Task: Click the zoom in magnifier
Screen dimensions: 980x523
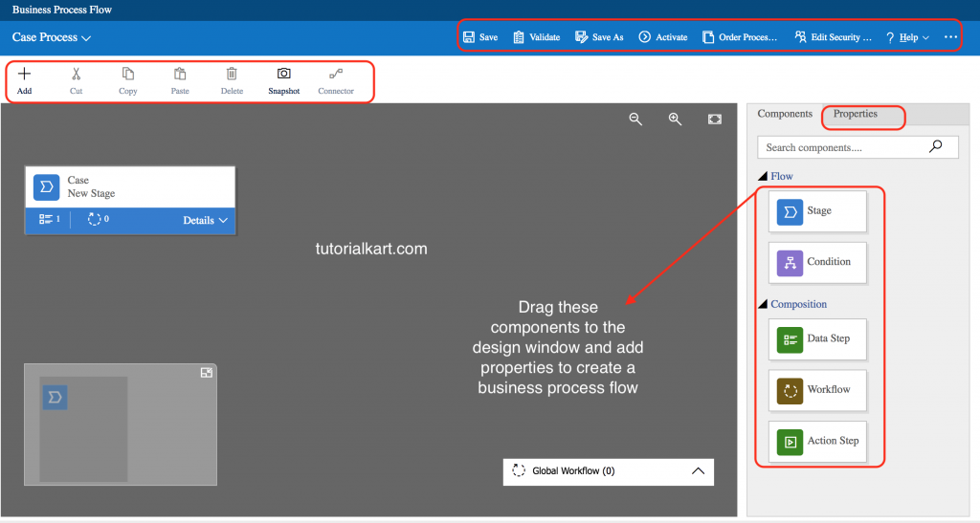Action: pos(675,119)
